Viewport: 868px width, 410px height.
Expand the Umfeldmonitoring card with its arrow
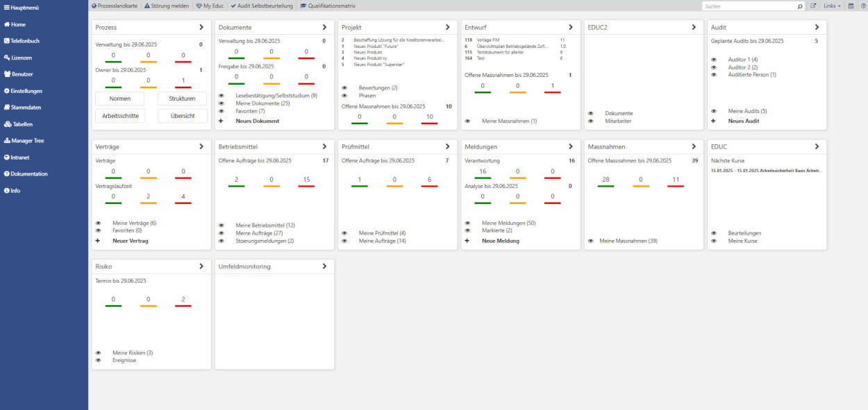click(324, 266)
